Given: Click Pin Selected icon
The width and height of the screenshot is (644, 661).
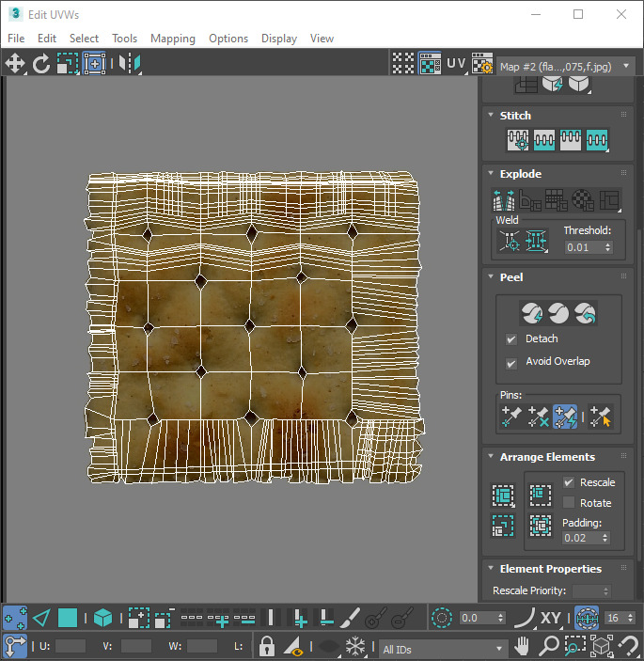Looking at the screenshot, I should coord(511,417).
